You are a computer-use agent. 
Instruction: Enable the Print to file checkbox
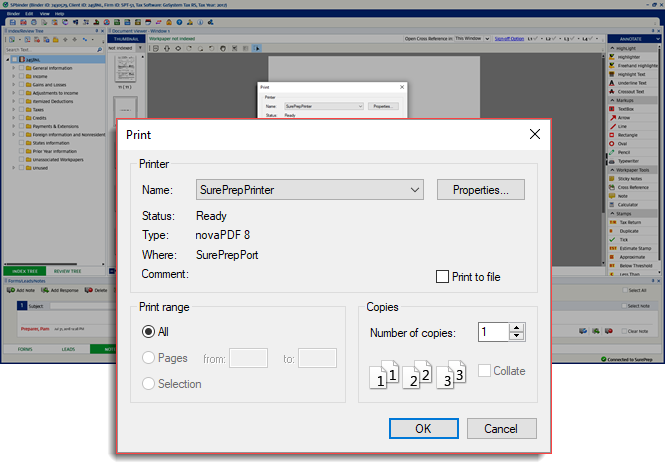click(443, 277)
